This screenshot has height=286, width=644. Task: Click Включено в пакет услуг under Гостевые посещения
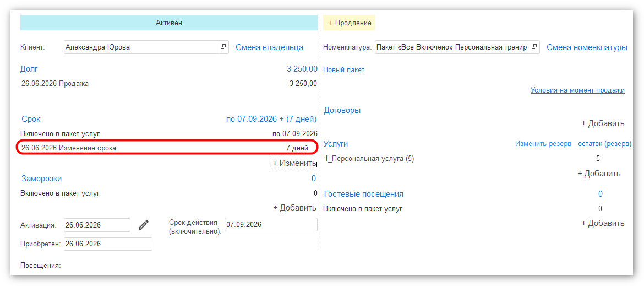pos(363,208)
